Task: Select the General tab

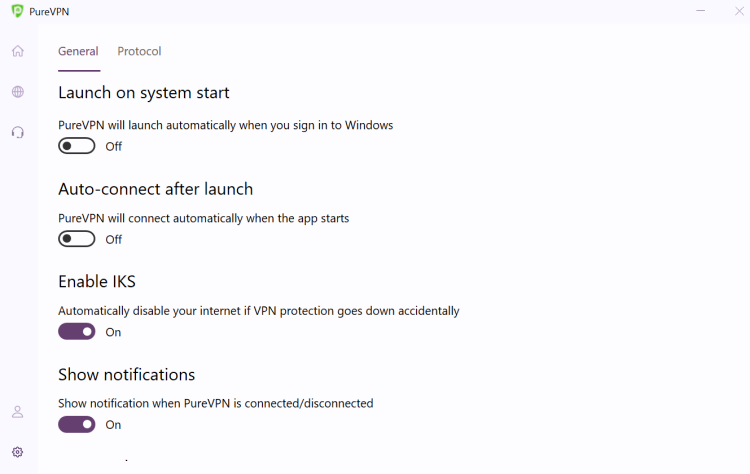Action: tap(78, 51)
